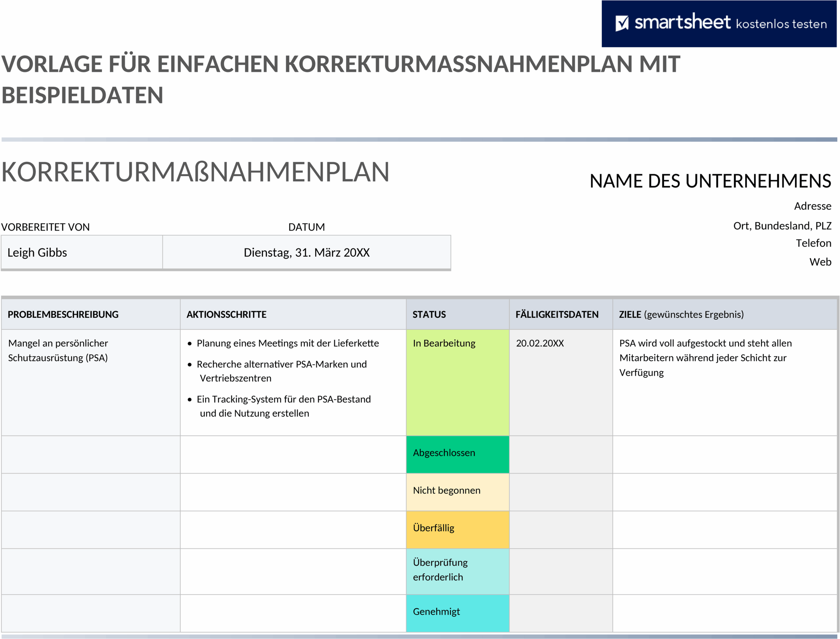Click the 'FÄLLIGKEITSDATEN' column header
Viewport: 840px width, 639px height.
[561, 314]
